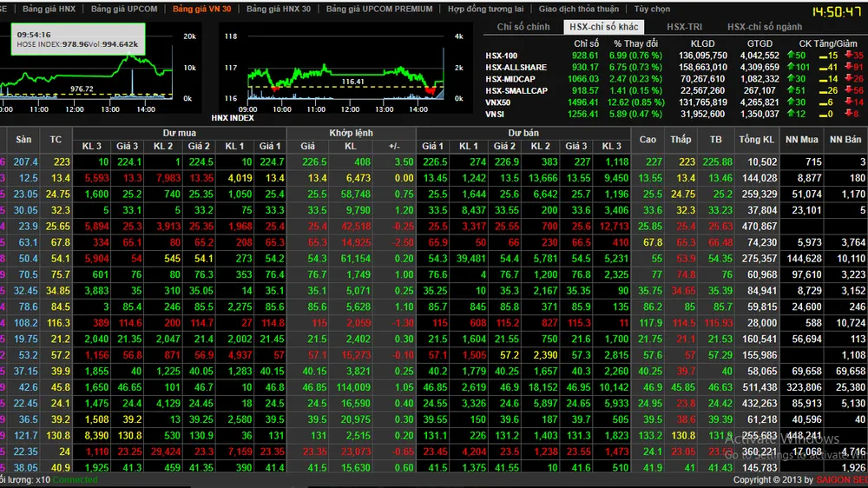
Task: Switch to Chỉ số chính tab
Action: point(523,27)
